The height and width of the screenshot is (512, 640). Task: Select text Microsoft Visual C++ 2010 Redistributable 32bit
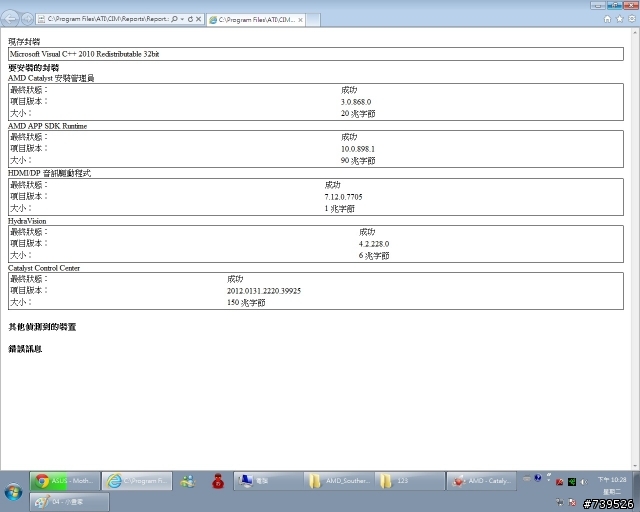pos(84,54)
